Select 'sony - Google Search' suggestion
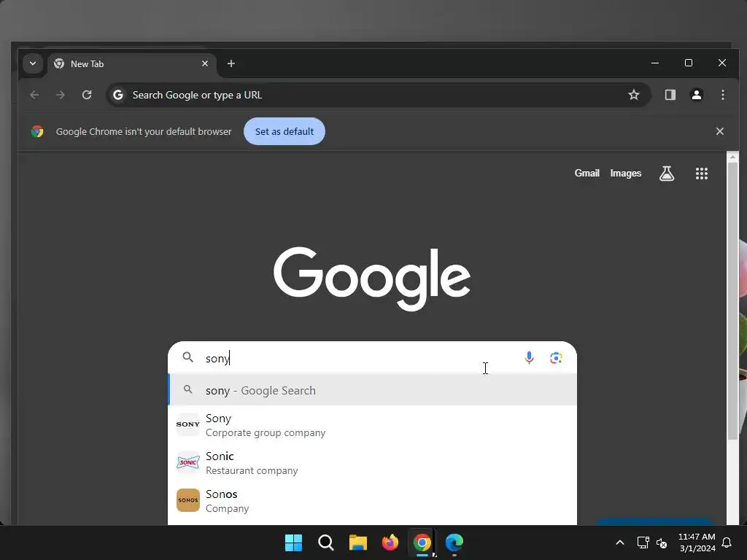 [373, 391]
